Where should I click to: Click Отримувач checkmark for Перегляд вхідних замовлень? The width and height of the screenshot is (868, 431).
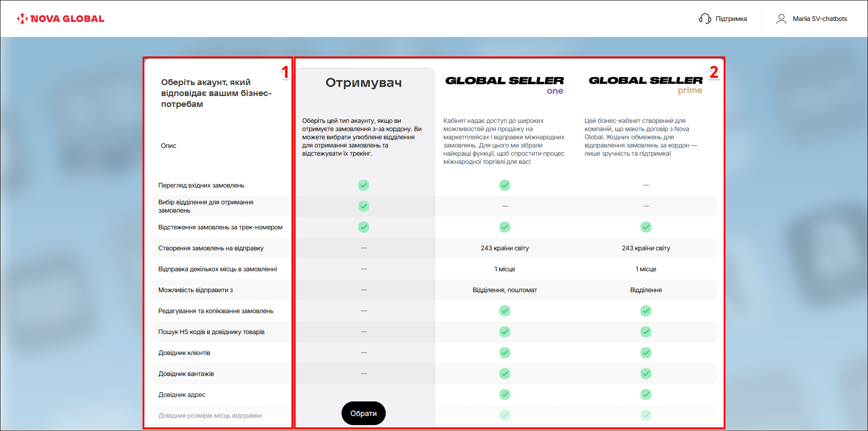point(363,185)
